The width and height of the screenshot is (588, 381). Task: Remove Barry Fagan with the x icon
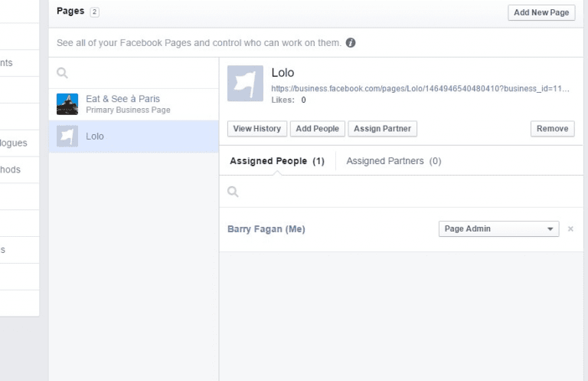click(570, 228)
